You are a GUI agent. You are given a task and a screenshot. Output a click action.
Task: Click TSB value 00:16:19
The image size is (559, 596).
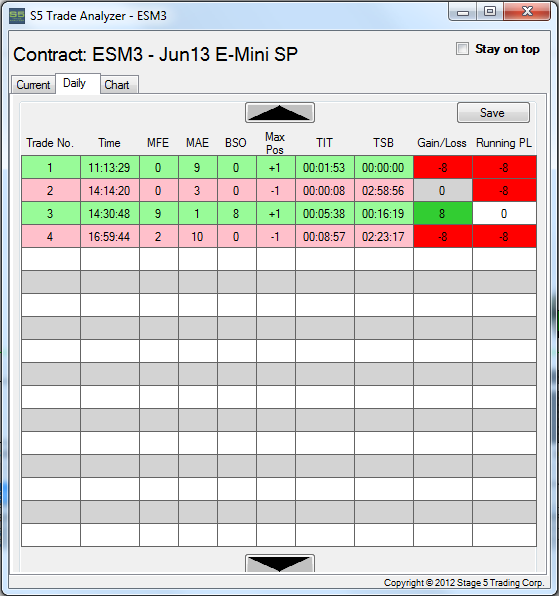(383, 213)
